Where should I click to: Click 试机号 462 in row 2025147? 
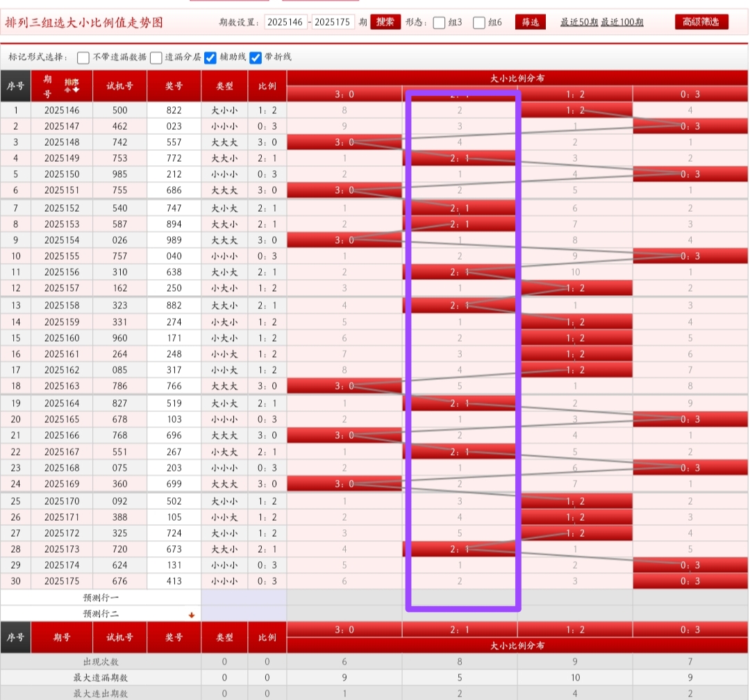click(119, 126)
